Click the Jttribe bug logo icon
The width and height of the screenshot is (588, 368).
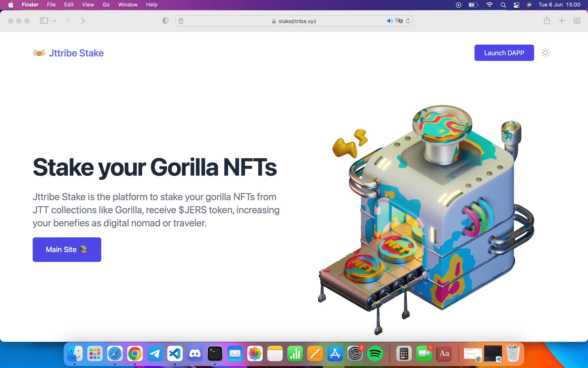tap(39, 53)
